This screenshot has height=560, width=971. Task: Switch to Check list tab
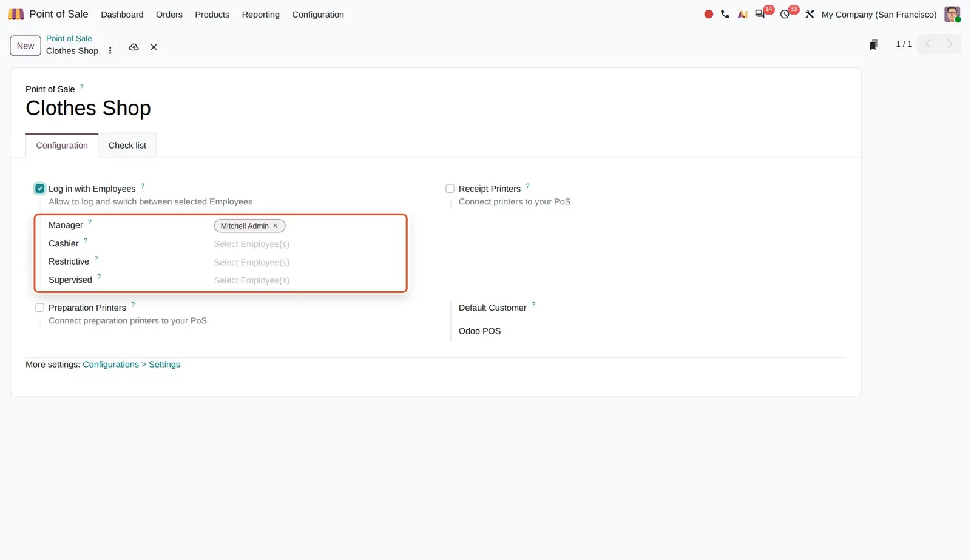click(127, 146)
